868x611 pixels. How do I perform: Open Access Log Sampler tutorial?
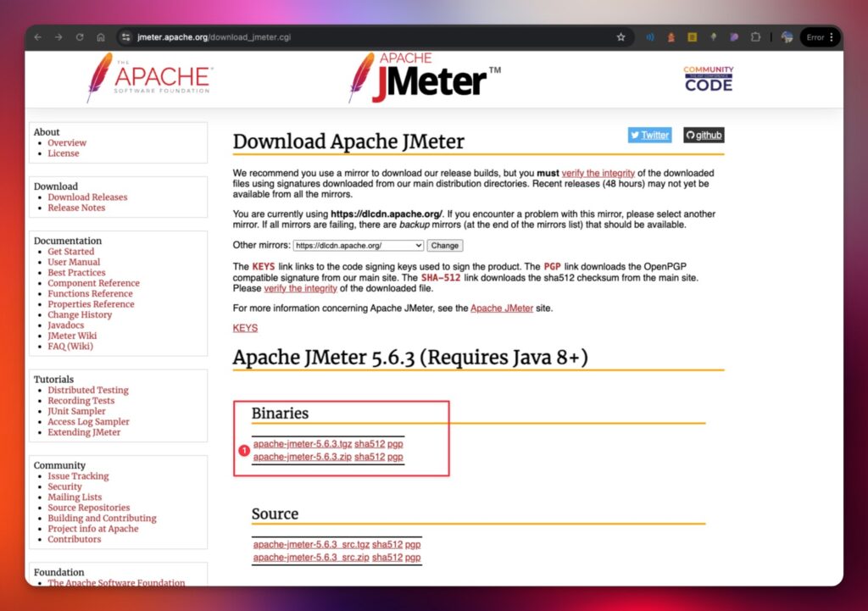88,422
